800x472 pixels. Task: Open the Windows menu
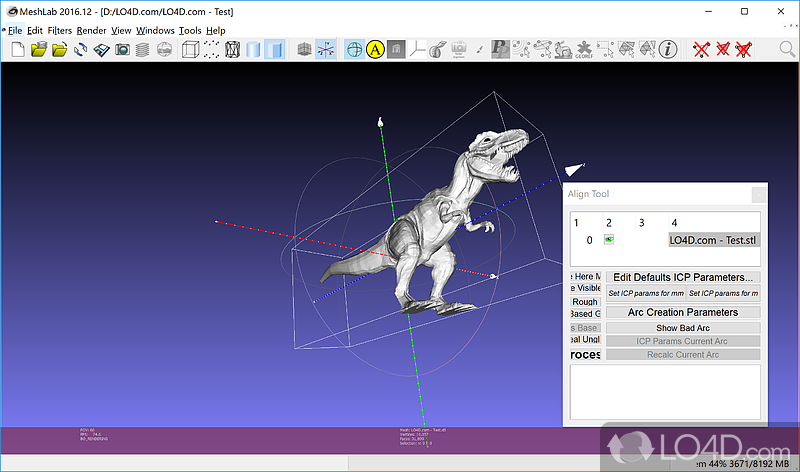click(x=155, y=30)
